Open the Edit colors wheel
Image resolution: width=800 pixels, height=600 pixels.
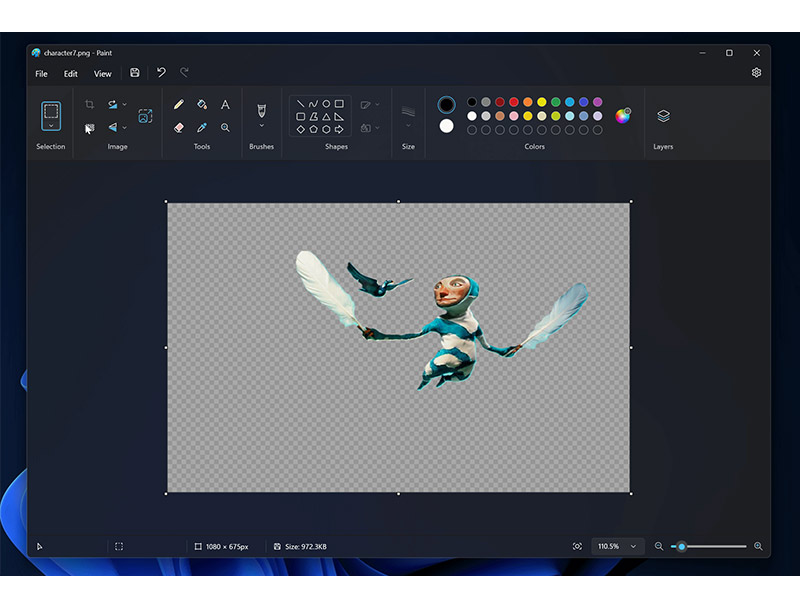pyautogui.click(x=623, y=116)
